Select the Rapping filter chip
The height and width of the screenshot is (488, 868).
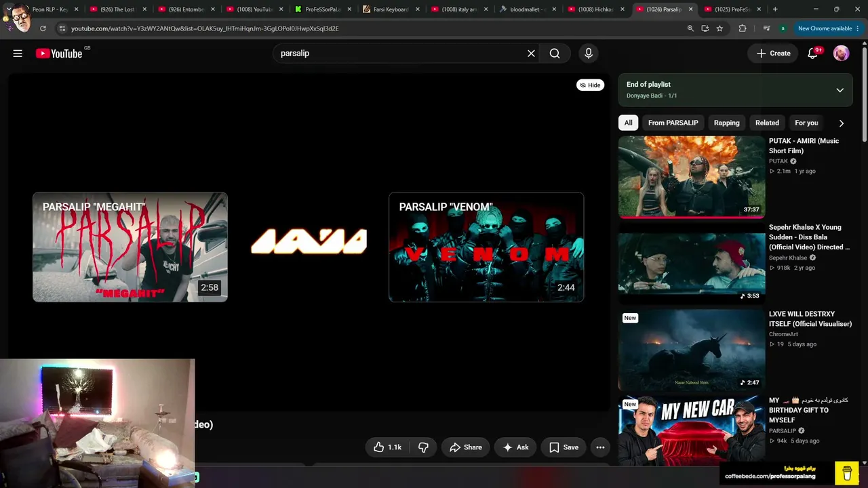point(726,123)
